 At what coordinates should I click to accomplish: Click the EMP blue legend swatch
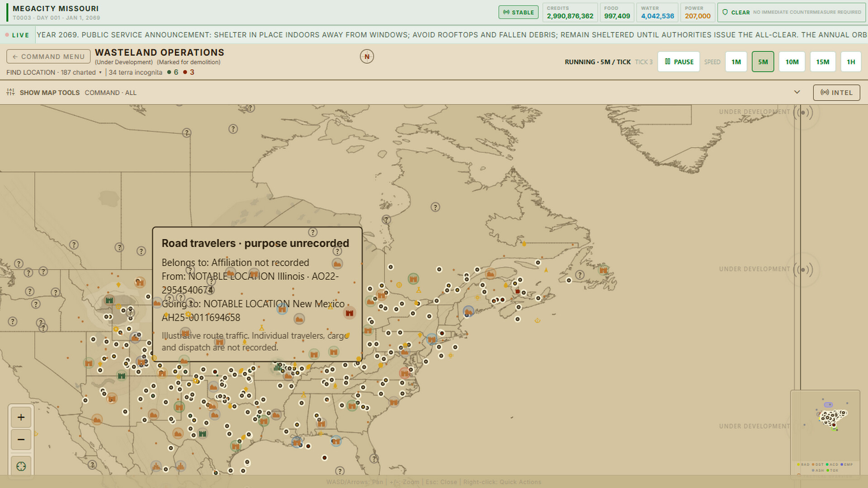pos(841,465)
